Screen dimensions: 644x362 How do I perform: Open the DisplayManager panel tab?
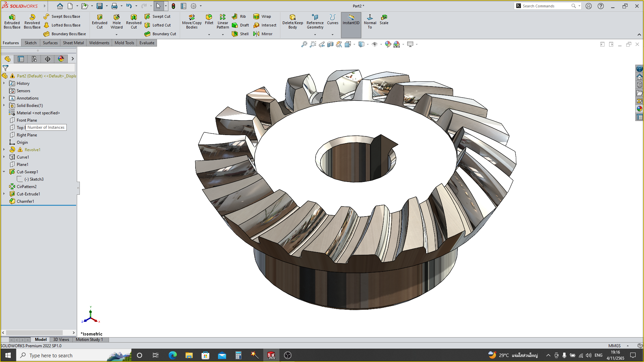(x=61, y=59)
